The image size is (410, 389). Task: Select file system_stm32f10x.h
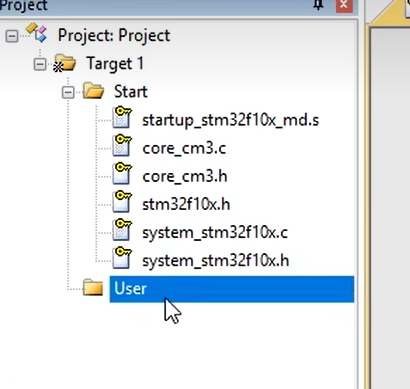(x=216, y=261)
